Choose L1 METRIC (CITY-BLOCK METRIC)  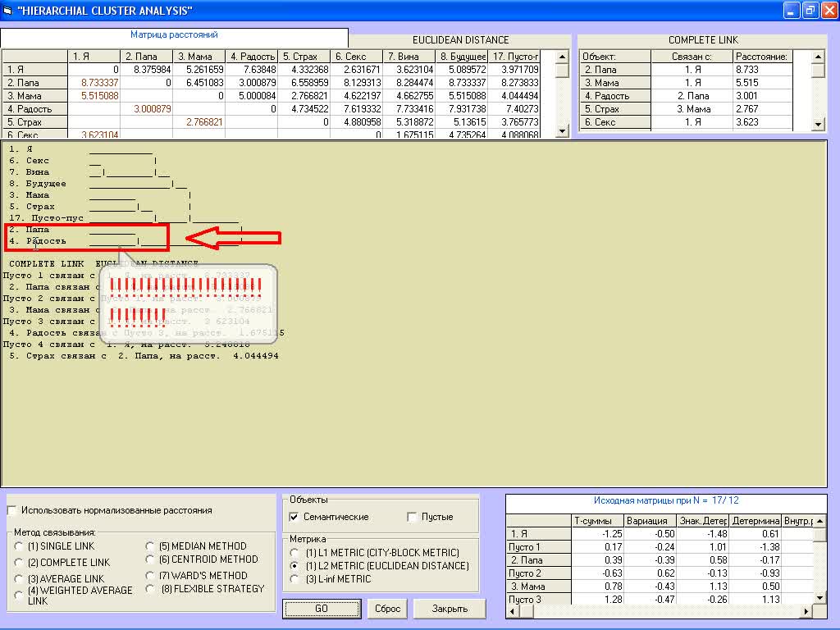294,553
